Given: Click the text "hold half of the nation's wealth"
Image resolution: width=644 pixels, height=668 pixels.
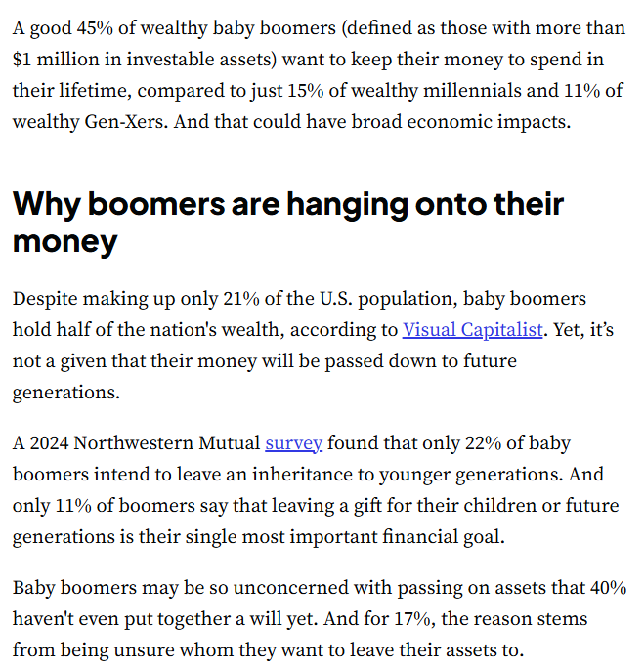Looking at the screenshot, I should click(x=146, y=330).
